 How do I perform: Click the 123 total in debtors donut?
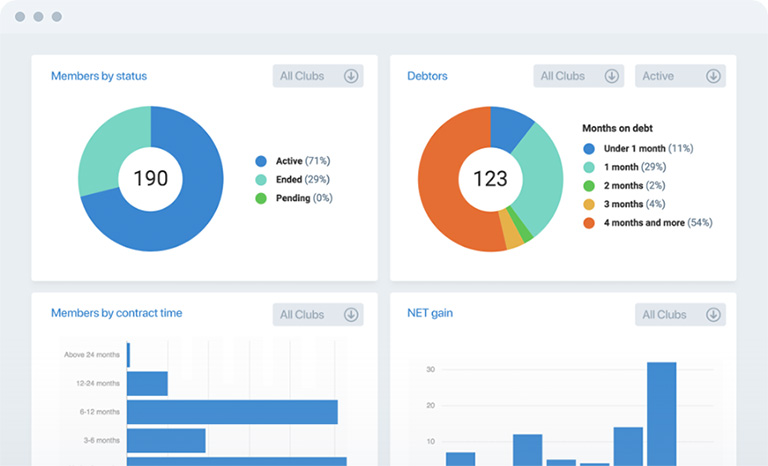(x=490, y=178)
